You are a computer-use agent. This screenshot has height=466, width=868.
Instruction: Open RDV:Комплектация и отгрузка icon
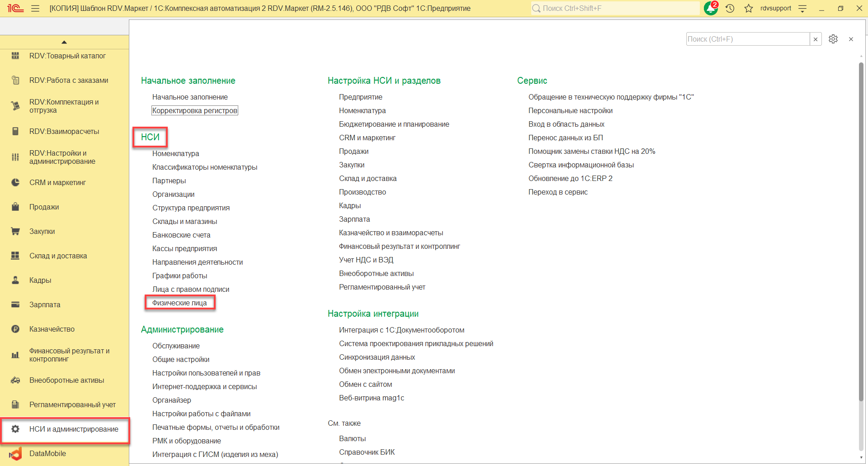[15, 106]
